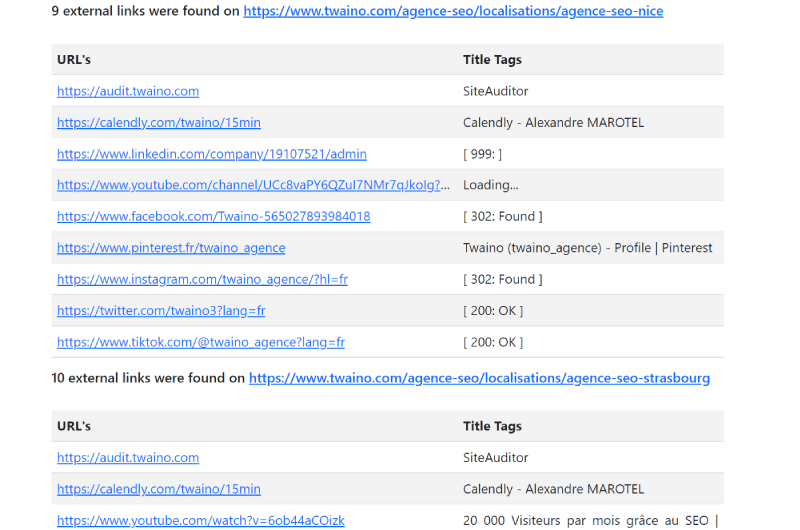
Task: Select 'SiteAuditor' title in Strasbourg table
Action: tap(495, 458)
